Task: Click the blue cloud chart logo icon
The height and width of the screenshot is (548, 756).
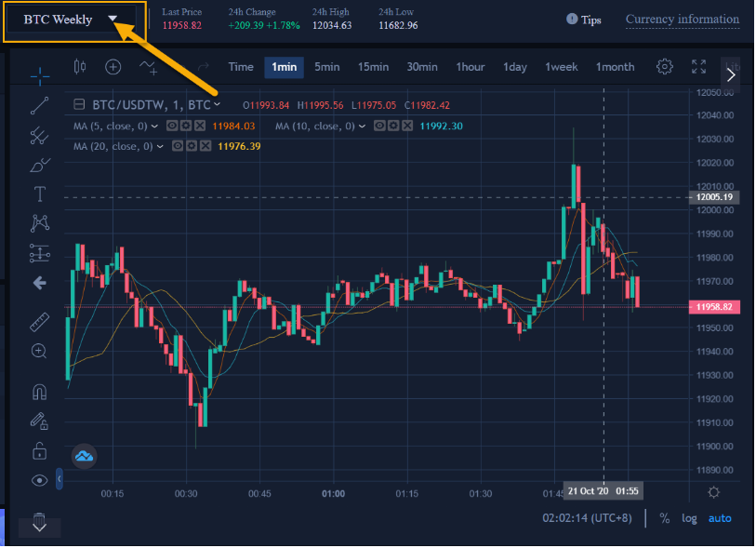Action: coord(85,456)
